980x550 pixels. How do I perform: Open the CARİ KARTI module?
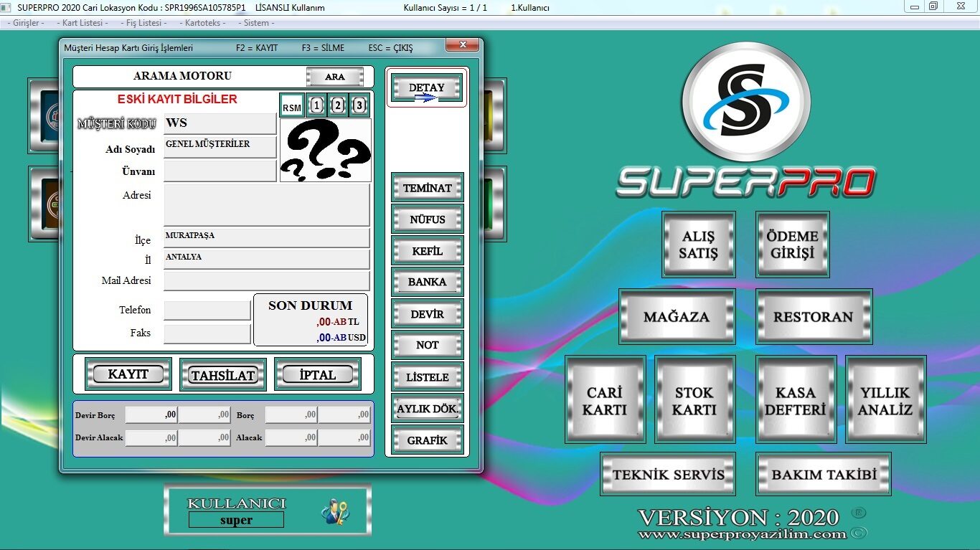pos(605,399)
